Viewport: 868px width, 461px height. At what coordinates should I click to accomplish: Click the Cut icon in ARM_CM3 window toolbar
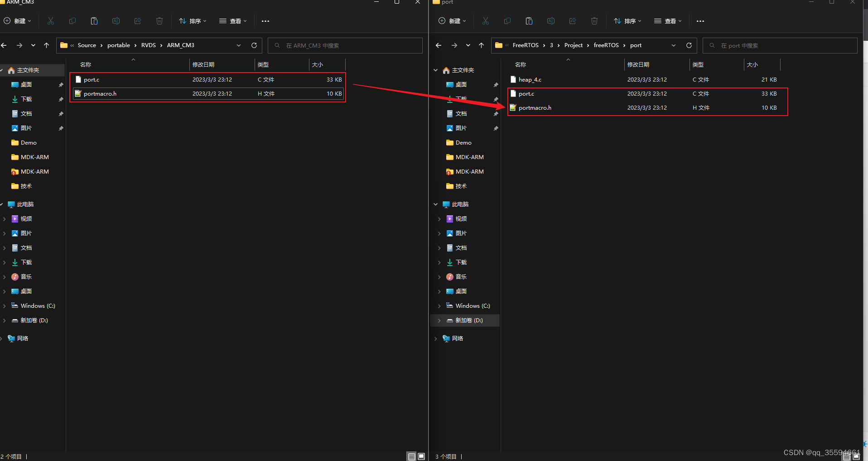(x=51, y=21)
